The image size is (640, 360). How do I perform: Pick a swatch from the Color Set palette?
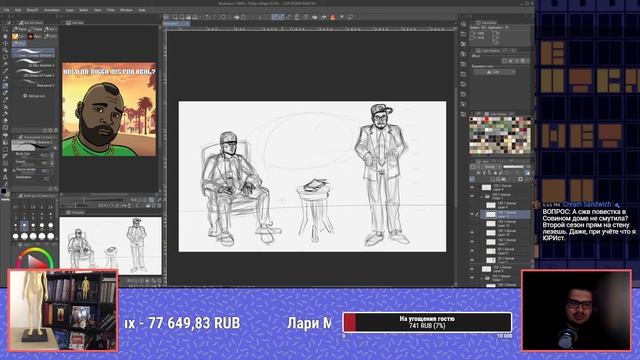[500, 135]
